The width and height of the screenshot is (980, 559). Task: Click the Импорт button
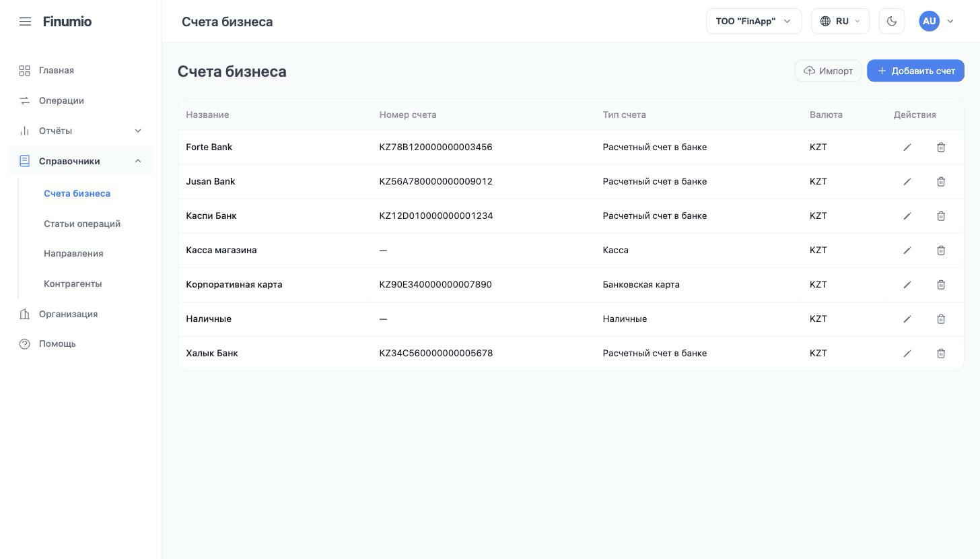tap(828, 71)
